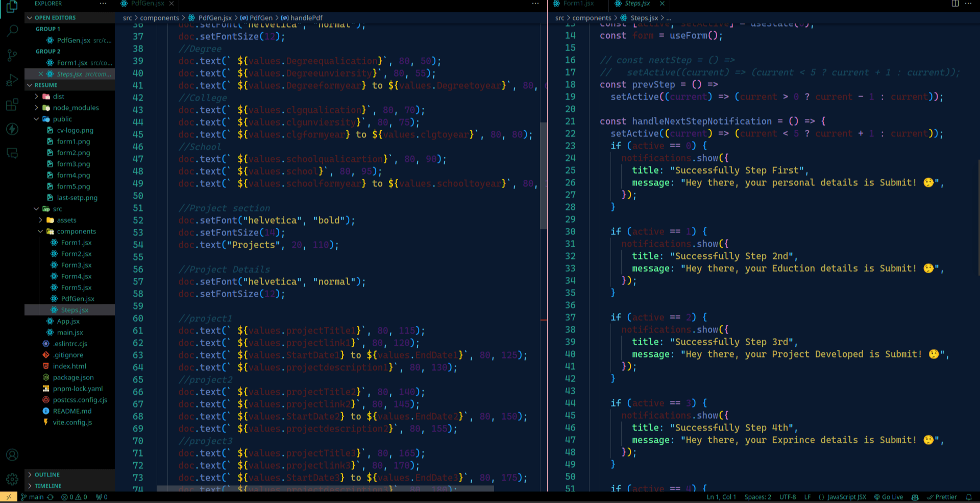Open PdfGen.jsx from Open Editors Group 1

click(x=70, y=40)
